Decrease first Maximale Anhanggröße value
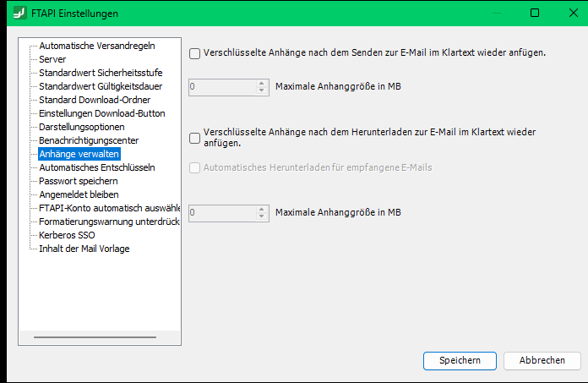Image resolution: width=588 pixels, height=383 pixels. click(262, 90)
